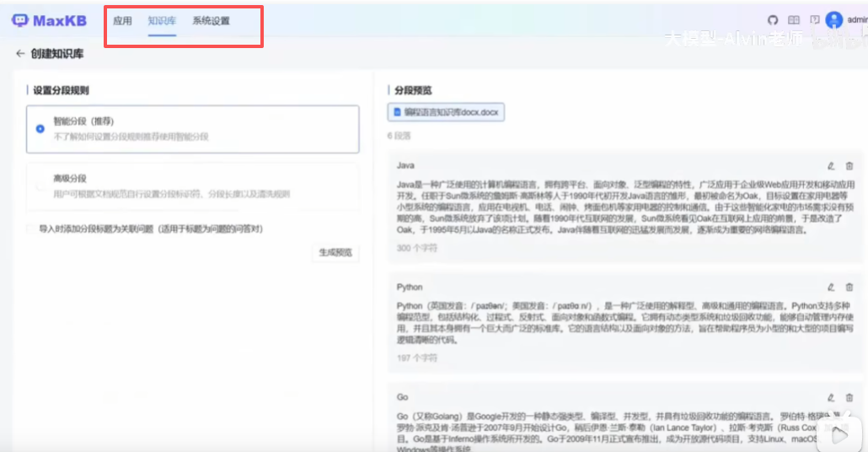Image resolution: width=868 pixels, height=452 pixels.
Task: Select the 高级分段 radio option
Action: point(40,186)
